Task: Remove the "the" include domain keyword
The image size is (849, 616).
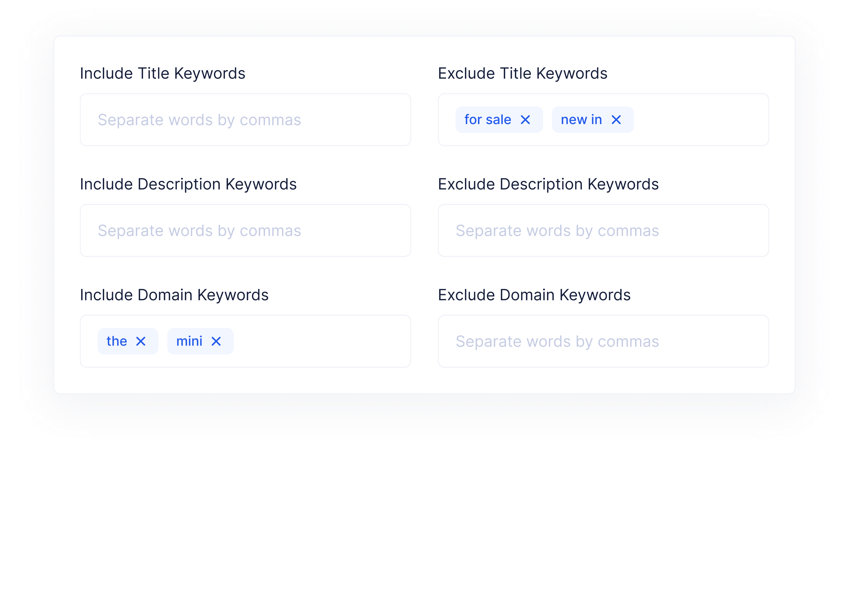Action: pos(141,341)
